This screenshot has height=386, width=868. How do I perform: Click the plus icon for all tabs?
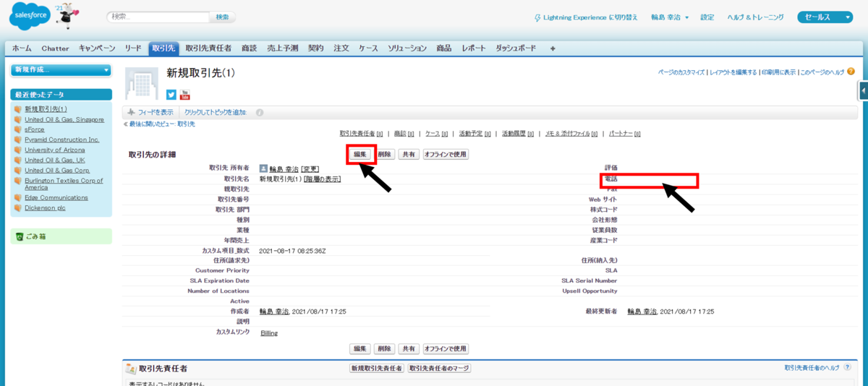[553, 48]
